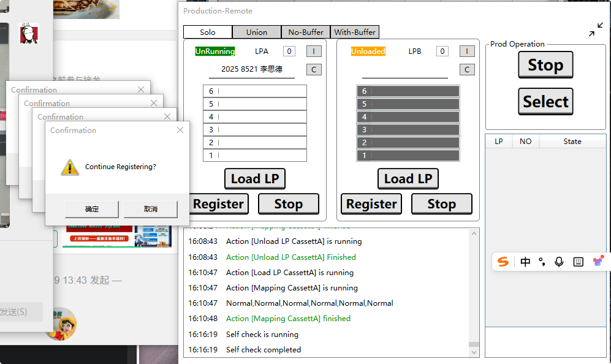The height and width of the screenshot is (364, 611).
Task: Select the No-Buffer tab
Action: (306, 32)
